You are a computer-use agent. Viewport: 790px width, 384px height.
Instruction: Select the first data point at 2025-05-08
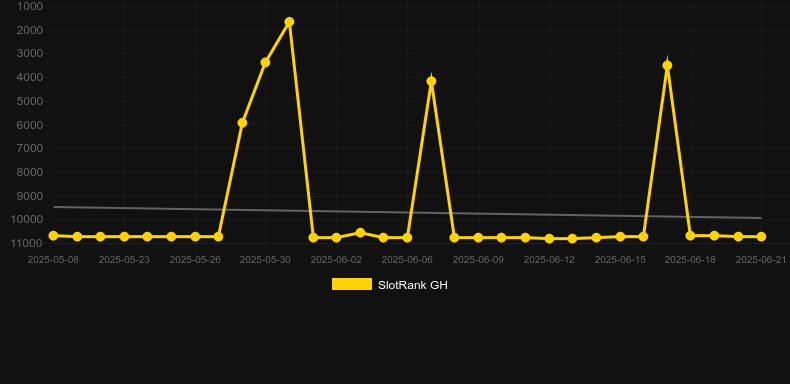pos(53,236)
